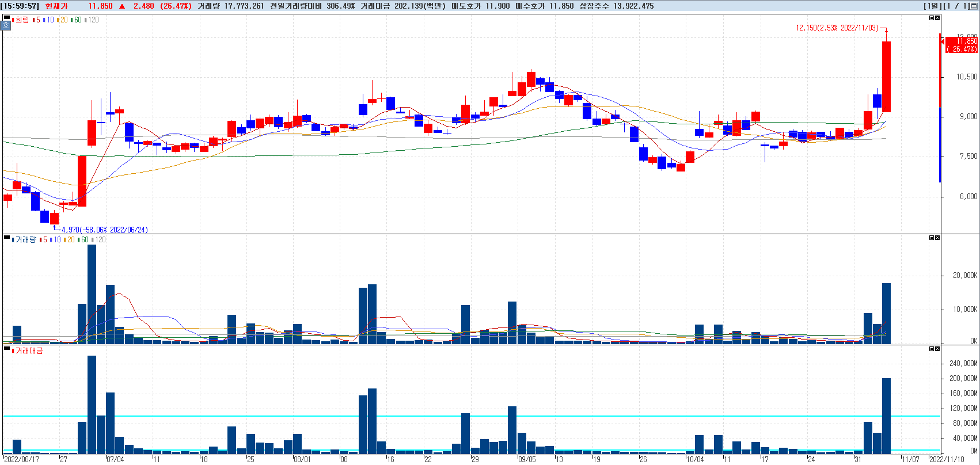Click the red up-triangle change indicator
The image size is (980, 465).
(x=122, y=6)
